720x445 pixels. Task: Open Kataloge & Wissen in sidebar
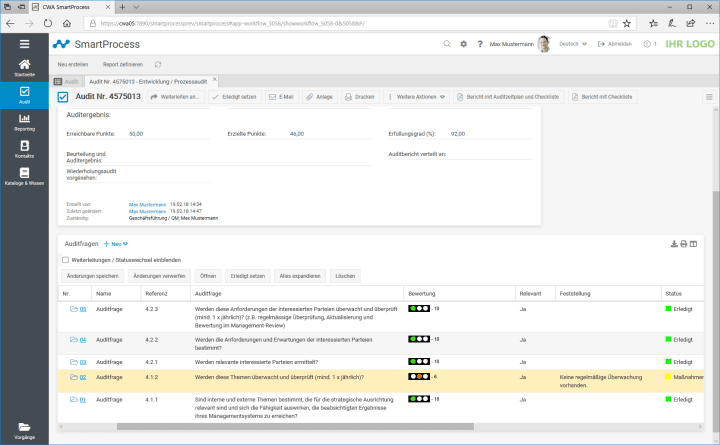24,176
